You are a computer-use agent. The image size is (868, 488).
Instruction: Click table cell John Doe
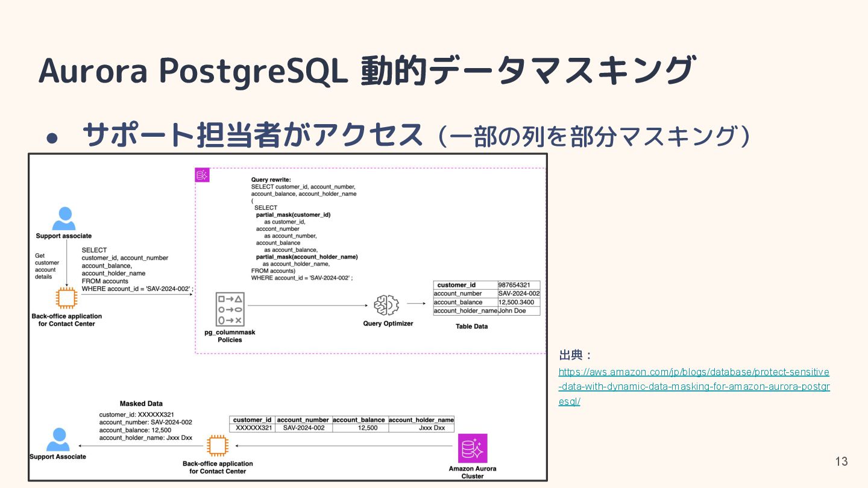tap(518, 311)
